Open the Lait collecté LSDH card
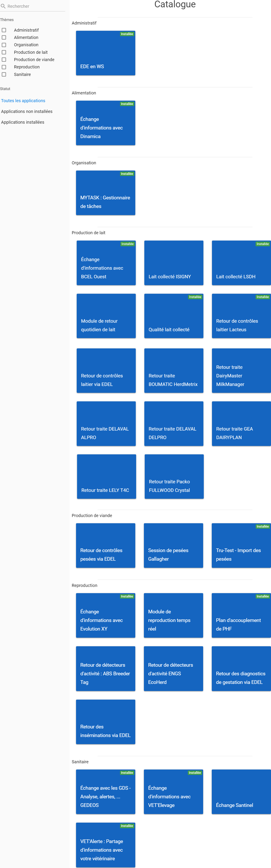Image resolution: width=271 pixels, height=868 pixels. (241, 263)
